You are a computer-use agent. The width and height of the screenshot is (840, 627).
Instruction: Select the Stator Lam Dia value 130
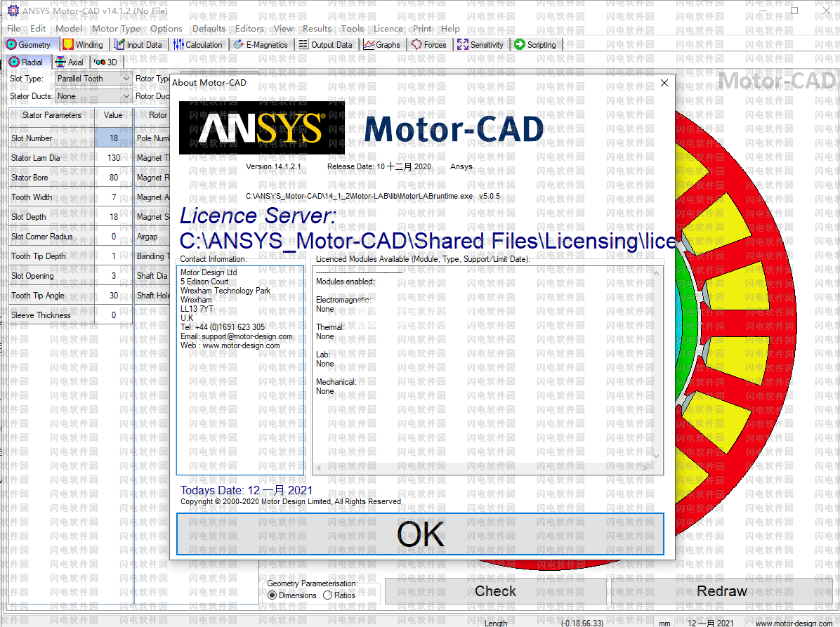point(113,158)
